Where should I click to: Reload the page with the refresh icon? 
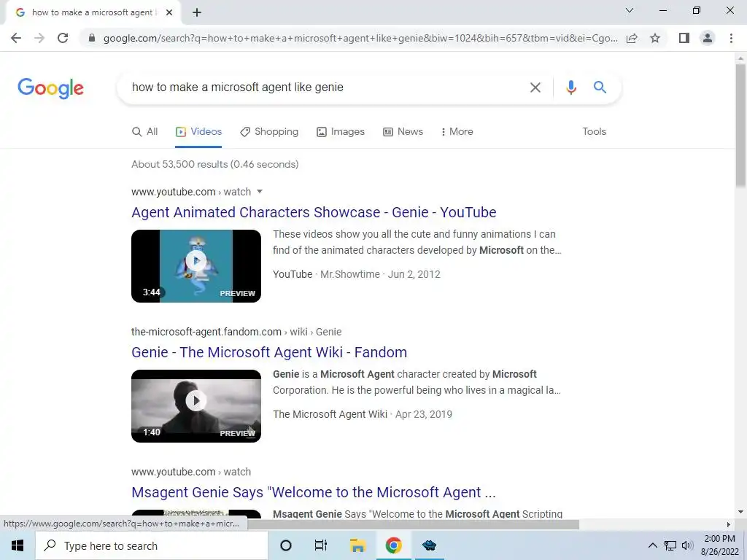click(63, 38)
